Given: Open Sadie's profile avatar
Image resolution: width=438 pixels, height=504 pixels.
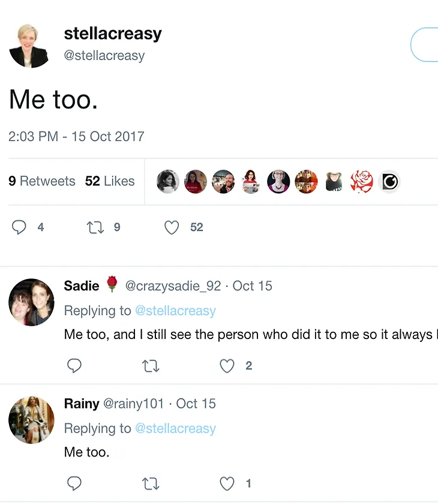Looking at the screenshot, I should click(31, 302).
